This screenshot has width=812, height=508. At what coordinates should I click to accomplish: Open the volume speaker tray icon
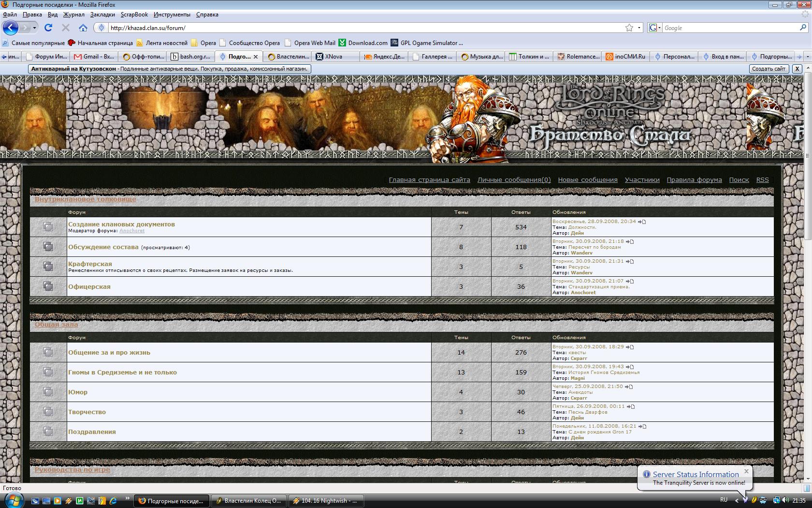[785, 500]
